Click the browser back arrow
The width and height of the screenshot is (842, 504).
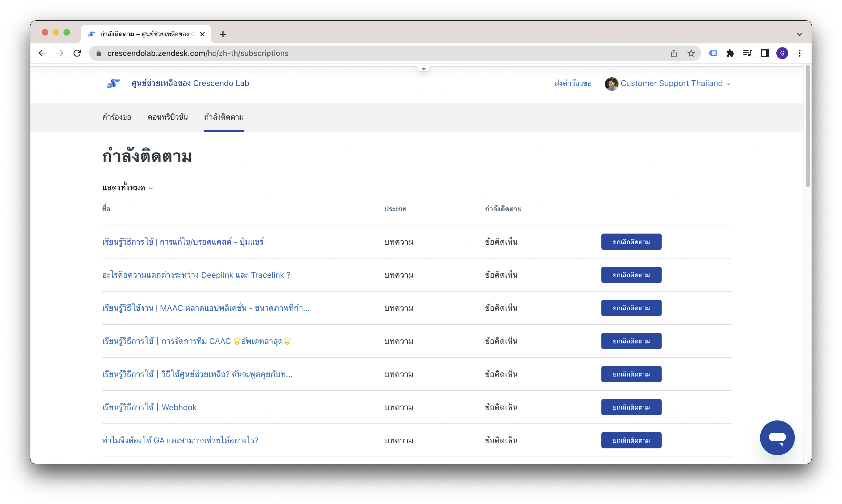[42, 53]
